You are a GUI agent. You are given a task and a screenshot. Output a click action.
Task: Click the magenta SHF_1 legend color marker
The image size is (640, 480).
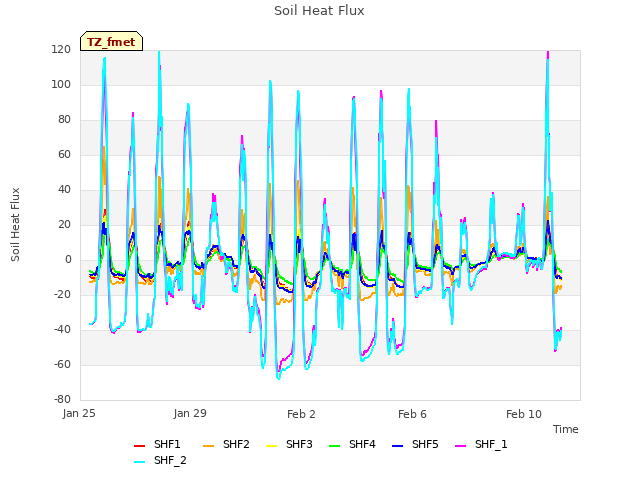pos(460,446)
